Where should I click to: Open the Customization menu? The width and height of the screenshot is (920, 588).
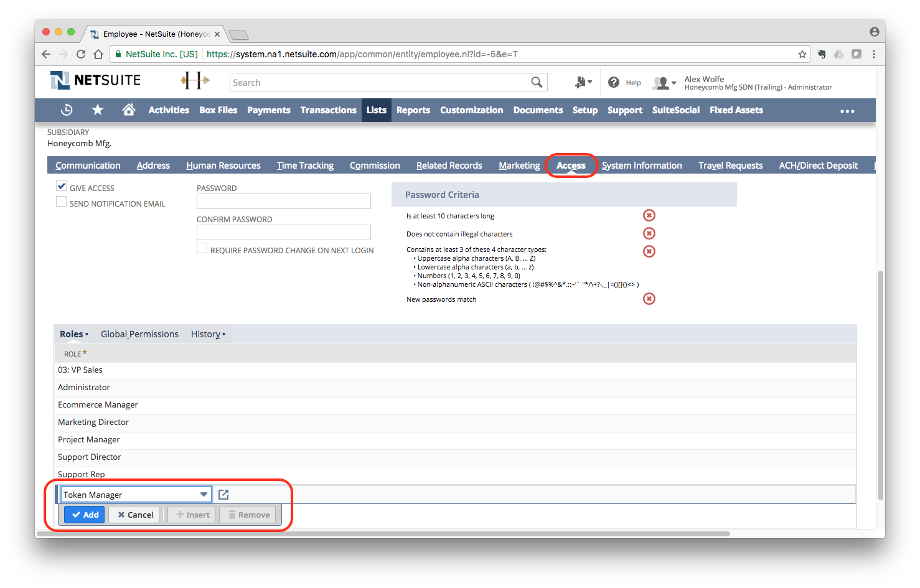[x=471, y=110]
